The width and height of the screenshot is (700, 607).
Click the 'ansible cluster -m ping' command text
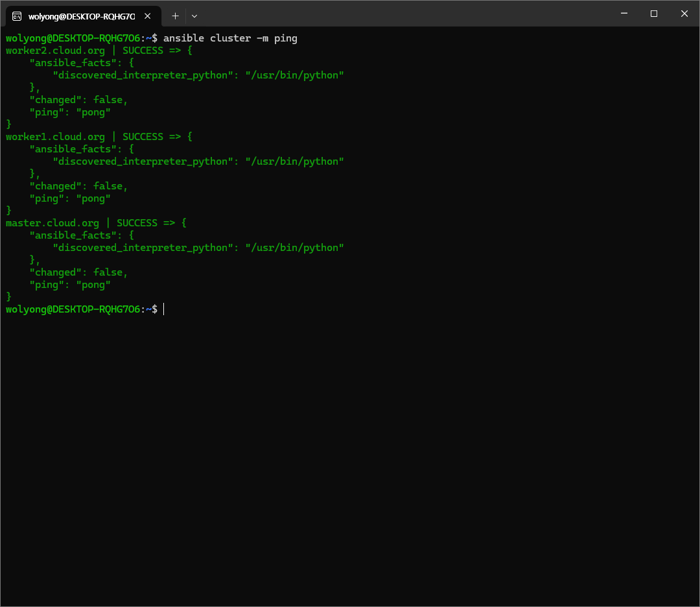(x=230, y=38)
